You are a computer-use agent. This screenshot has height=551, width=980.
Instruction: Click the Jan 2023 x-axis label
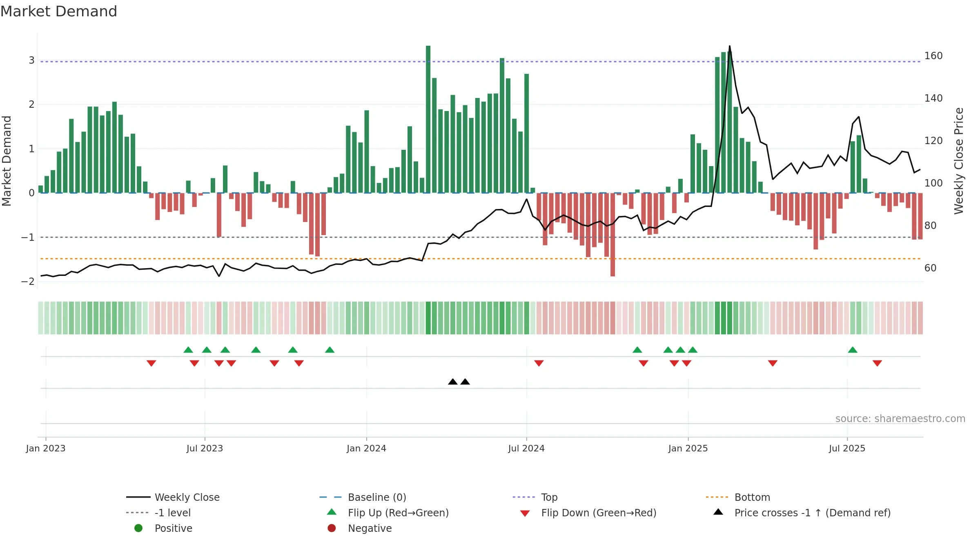pos(46,448)
